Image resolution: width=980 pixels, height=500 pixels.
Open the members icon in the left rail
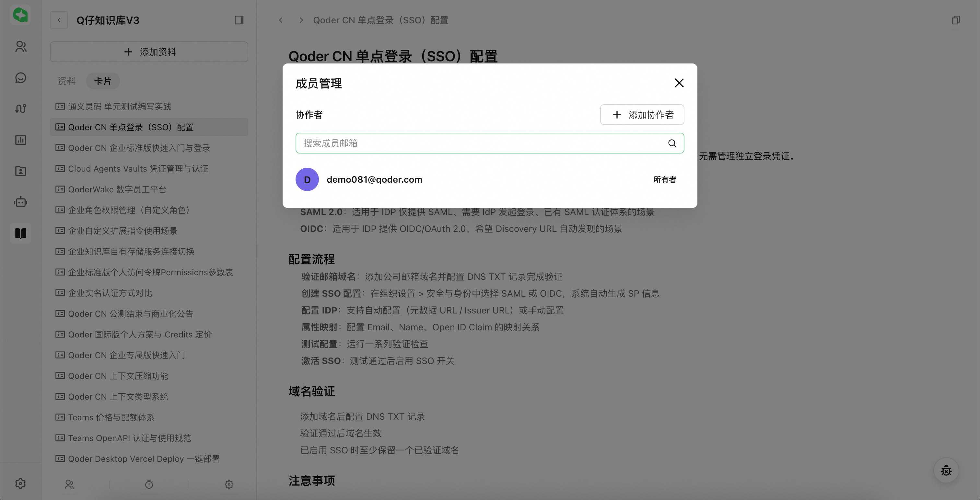(x=20, y=46)
